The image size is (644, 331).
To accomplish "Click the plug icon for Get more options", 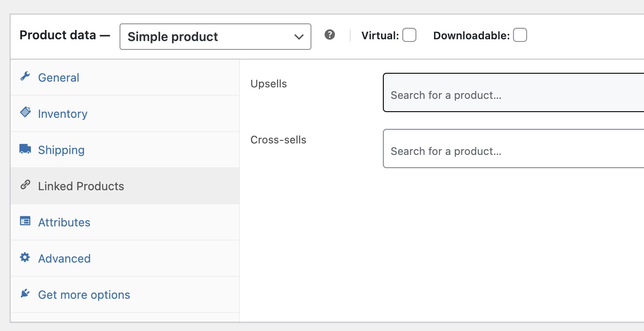I will 25,293.
